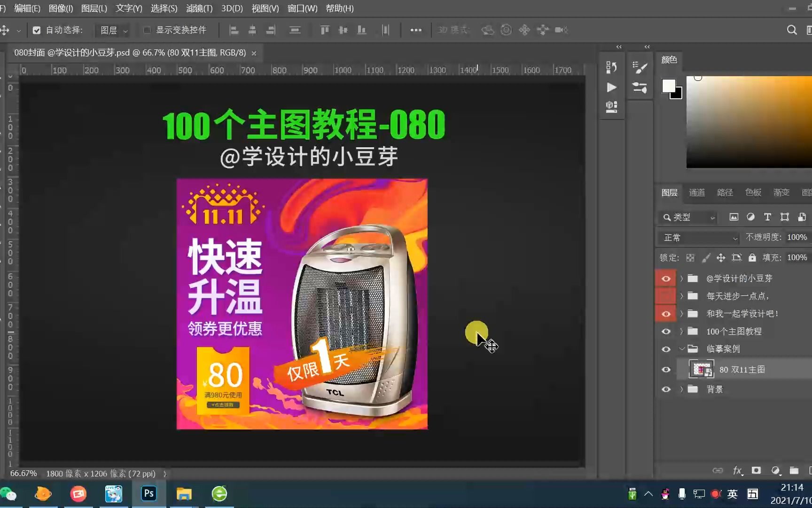Open the Brushes panel icon

(640, 87)
